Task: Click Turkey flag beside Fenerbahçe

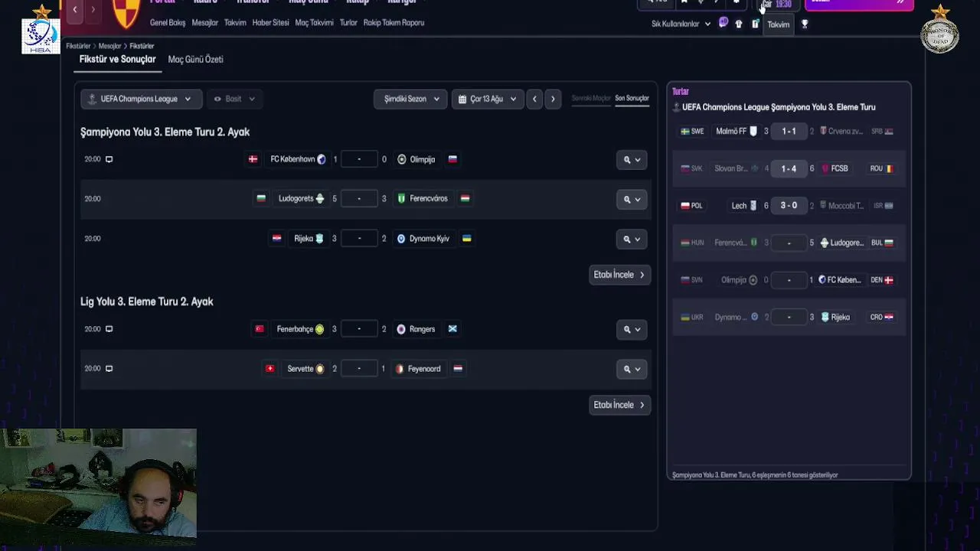Action: click(x=260, y=329)
